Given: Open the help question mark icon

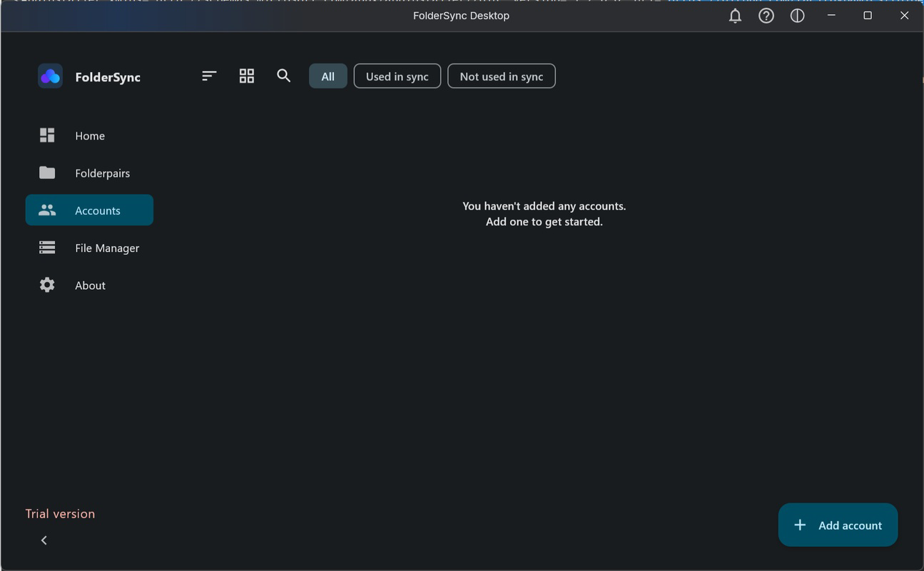Looking at the screenshot, I should coord(766,16).
